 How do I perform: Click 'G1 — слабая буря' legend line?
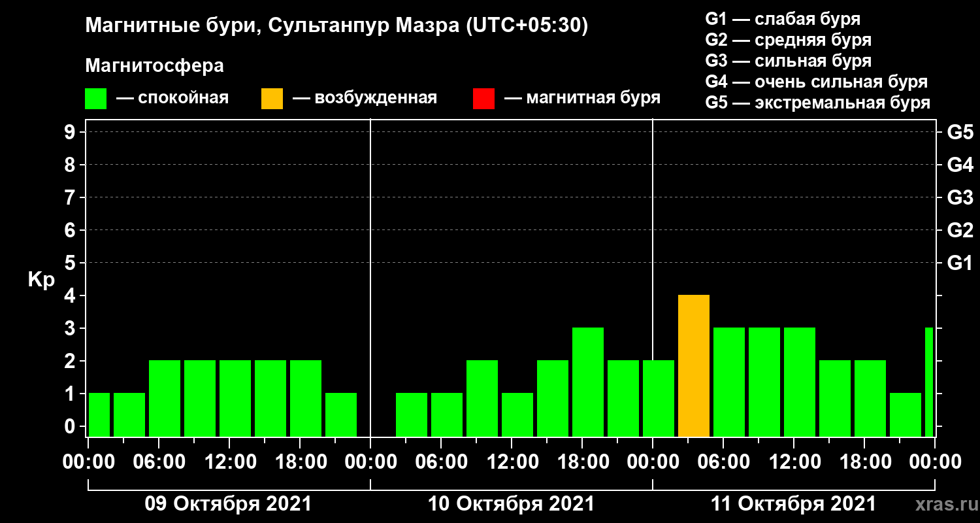[x=783, y=19]
